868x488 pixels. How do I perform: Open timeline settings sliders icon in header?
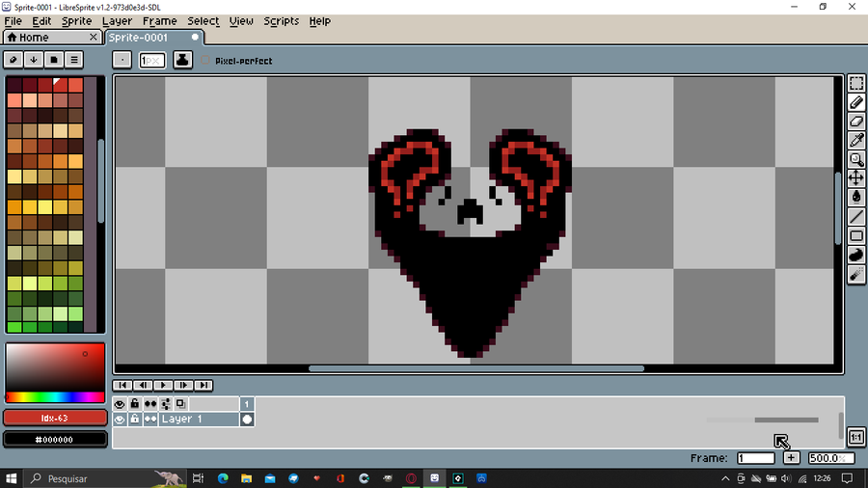point(166,404)
